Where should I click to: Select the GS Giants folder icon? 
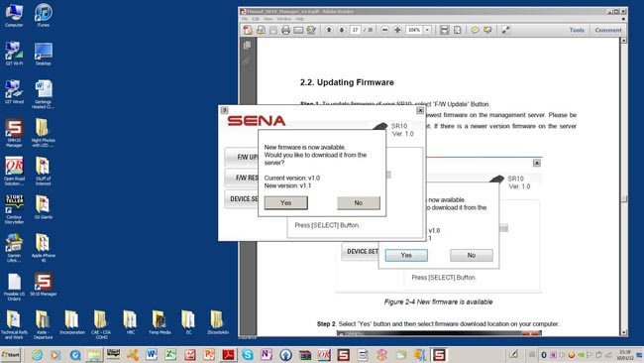click(x=44, y=207)
